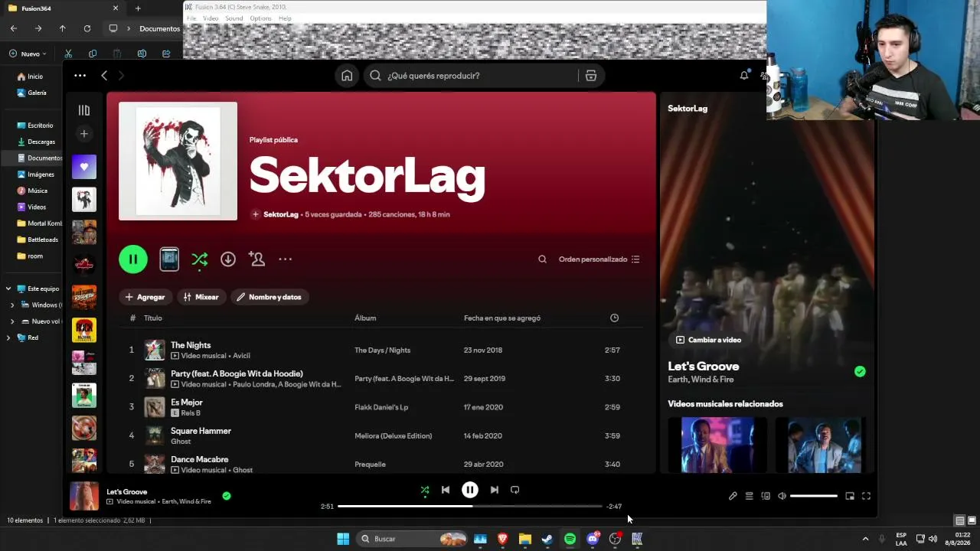Sort by Fecha en que se agregó column
This screenshot has height=551, width=980.
(502, 318)
